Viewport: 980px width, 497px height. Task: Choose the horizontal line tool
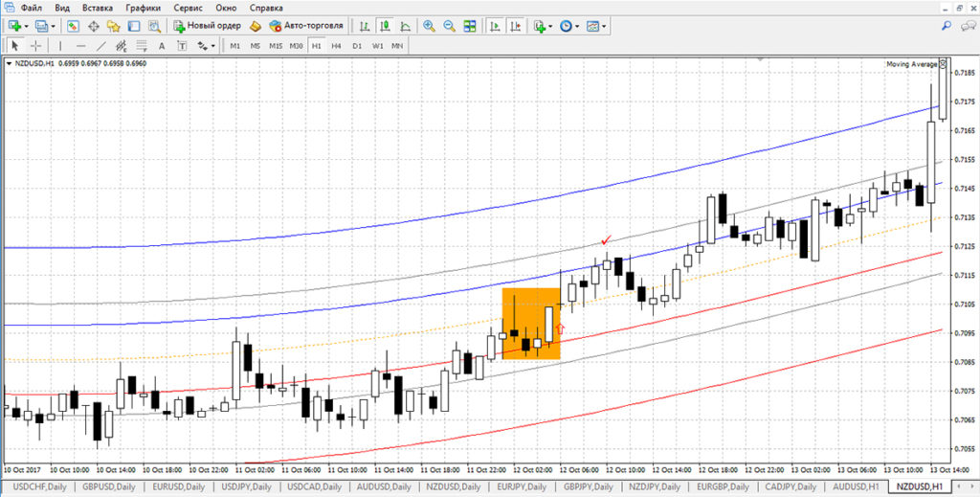click(x=81, y=45)
